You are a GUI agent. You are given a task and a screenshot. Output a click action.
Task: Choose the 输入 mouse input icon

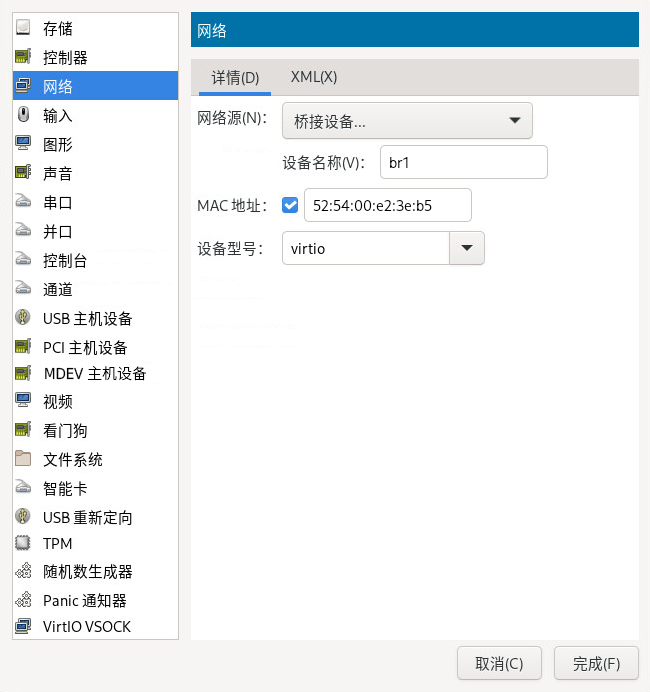click(24, 115)
